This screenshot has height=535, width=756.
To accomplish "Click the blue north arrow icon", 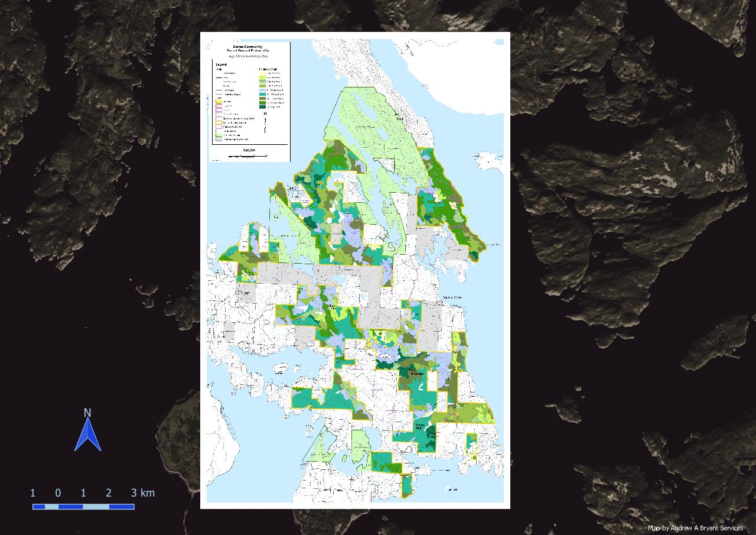I will click(87, 436).
